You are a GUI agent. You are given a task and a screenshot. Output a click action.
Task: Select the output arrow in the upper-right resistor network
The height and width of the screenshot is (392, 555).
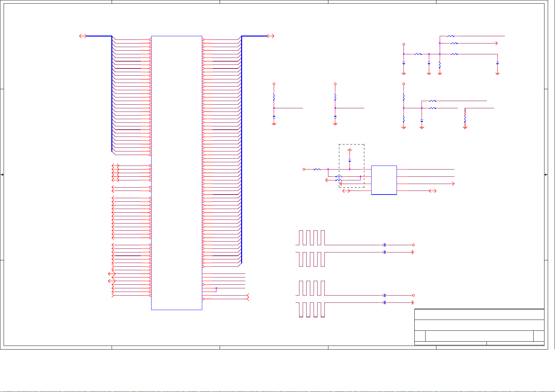click(x=496, y=43)
